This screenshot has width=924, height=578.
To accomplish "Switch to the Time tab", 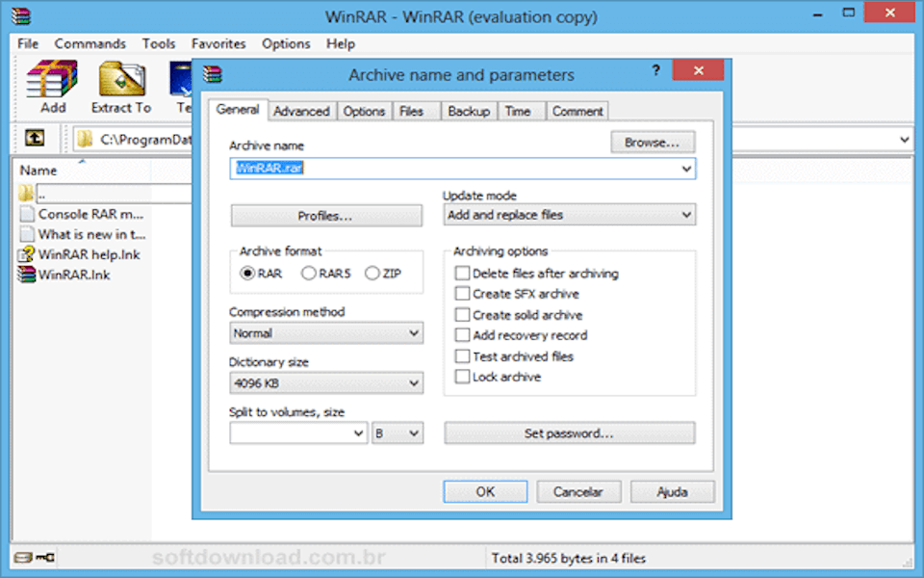I will click(521, 111).
